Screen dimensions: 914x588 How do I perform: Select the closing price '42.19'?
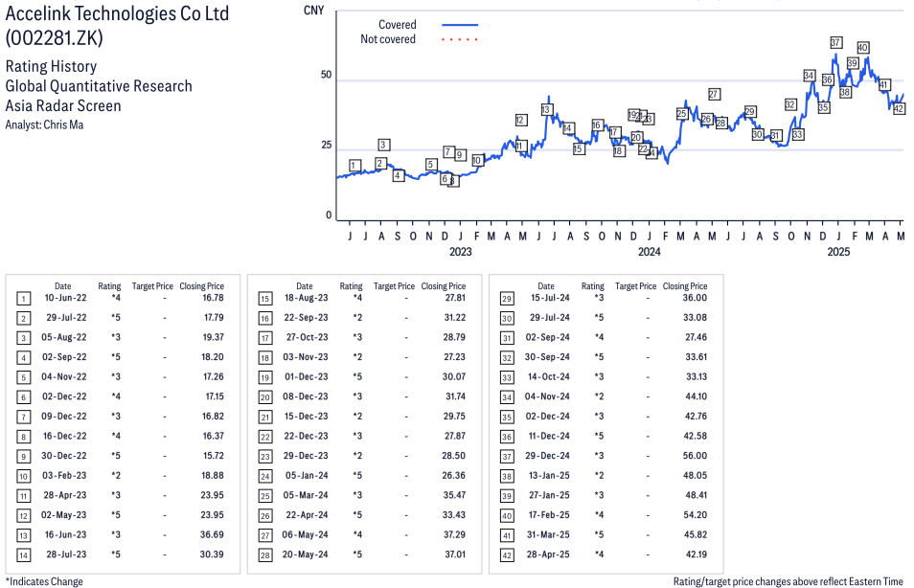696,554
